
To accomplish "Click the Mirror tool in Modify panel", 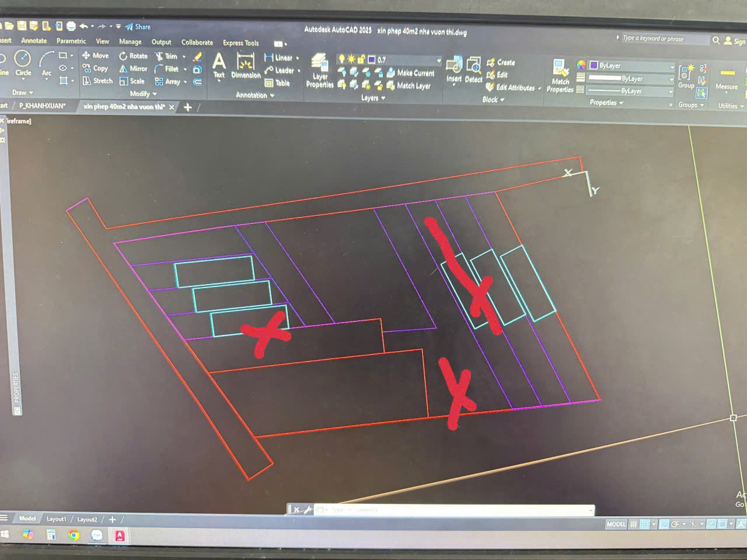I will click(133, 69).
